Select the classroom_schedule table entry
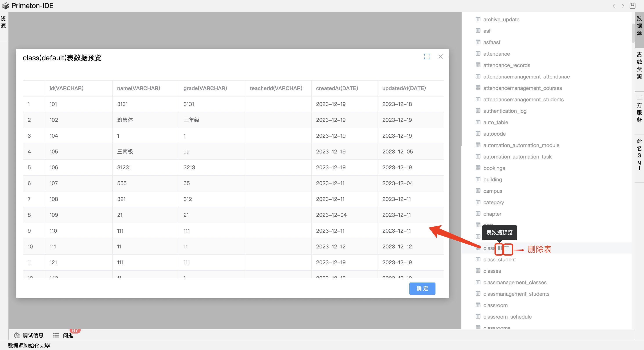 tap(507, 317)
